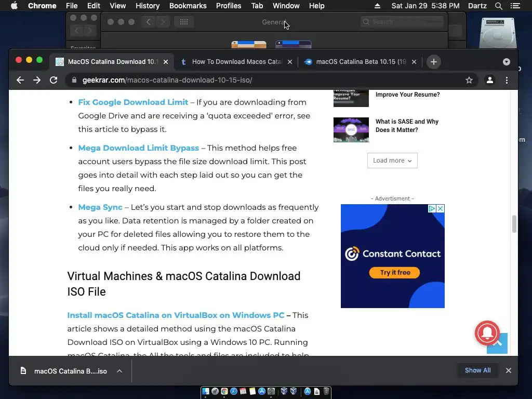Click the date and time in menu bar
This screenshot has height=399, width=532.
pos(425,6)
